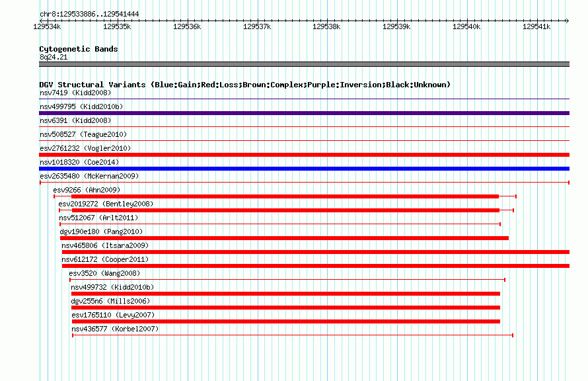The height and width of the screenshot is (381, 588).
Task: Click esv3520 (Wang2008) label
Action: [104, 273]
